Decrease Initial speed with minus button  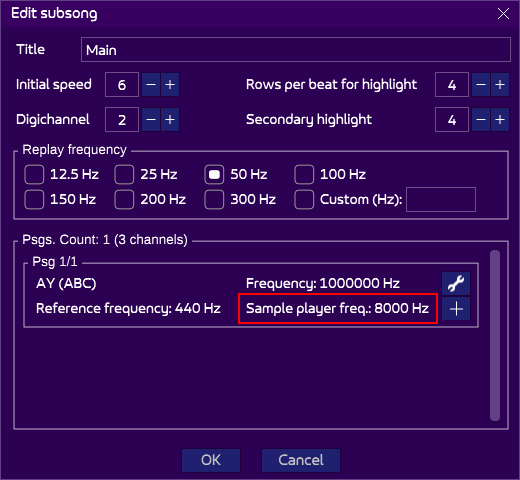tap(151, 85)
